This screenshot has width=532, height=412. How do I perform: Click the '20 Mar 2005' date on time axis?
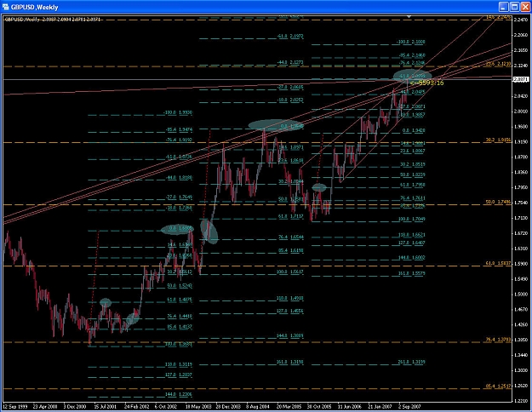point(289,406)
